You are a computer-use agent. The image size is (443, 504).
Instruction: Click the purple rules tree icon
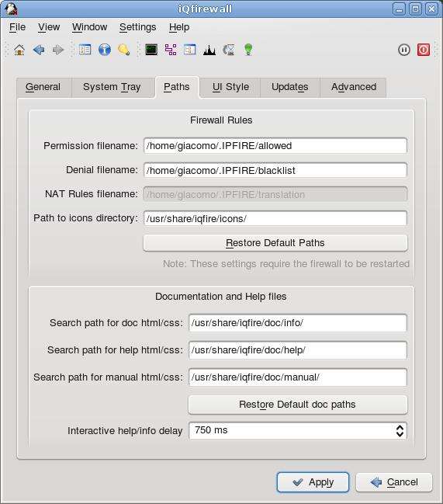click(x=171, y=50)
